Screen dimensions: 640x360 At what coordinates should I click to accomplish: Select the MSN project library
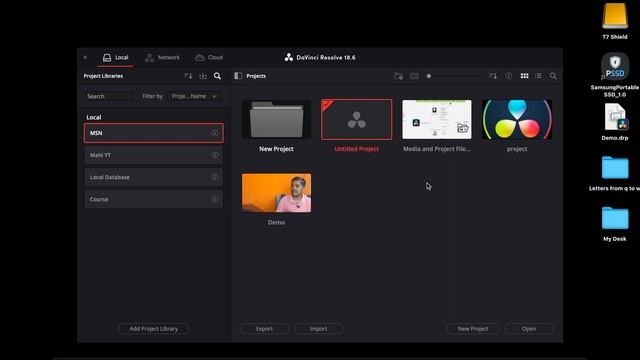point(153,133)
